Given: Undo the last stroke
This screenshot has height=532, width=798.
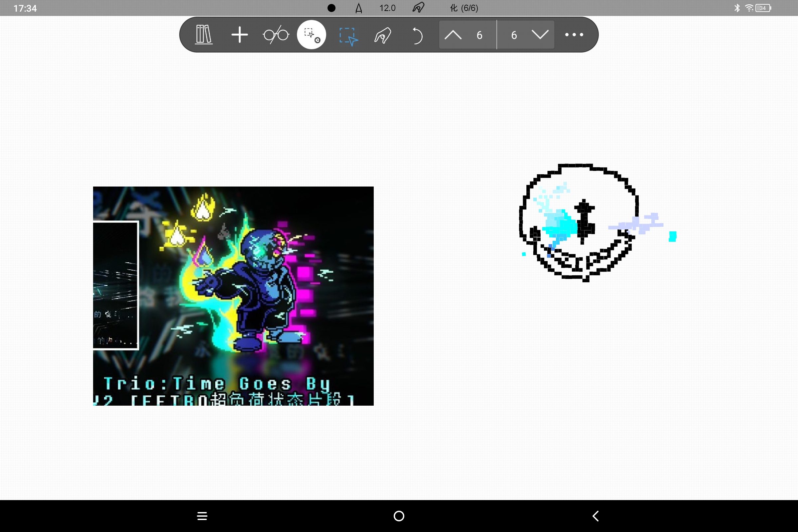Looking at the screenshot, I should click(417, 34).
